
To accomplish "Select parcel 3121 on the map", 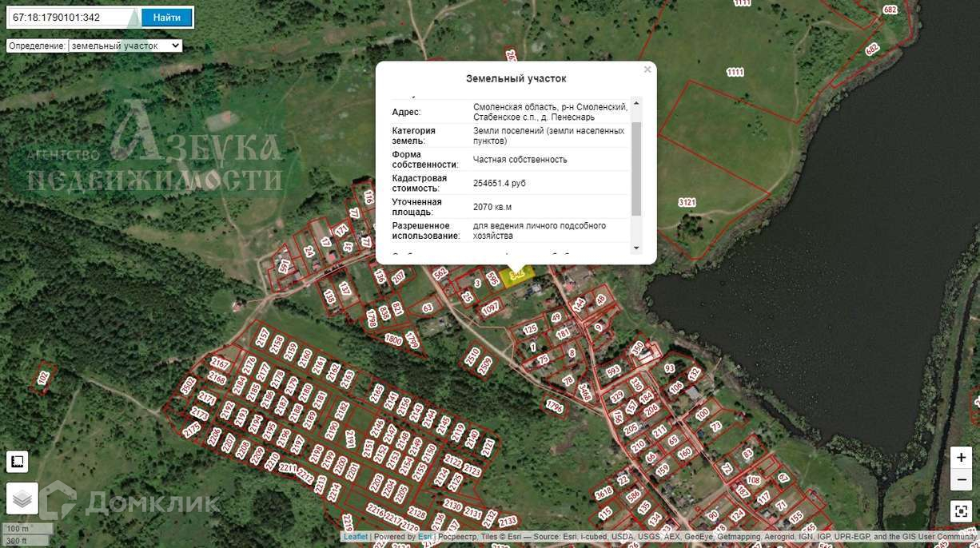I will click(x=687, y=202).
